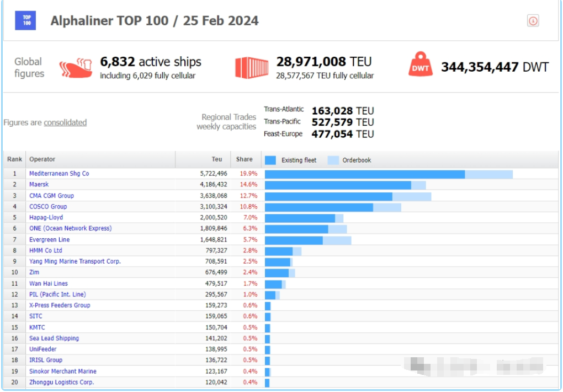
Task: Open Zhonggu Logistics Corp. link
Action: (61, 382)
